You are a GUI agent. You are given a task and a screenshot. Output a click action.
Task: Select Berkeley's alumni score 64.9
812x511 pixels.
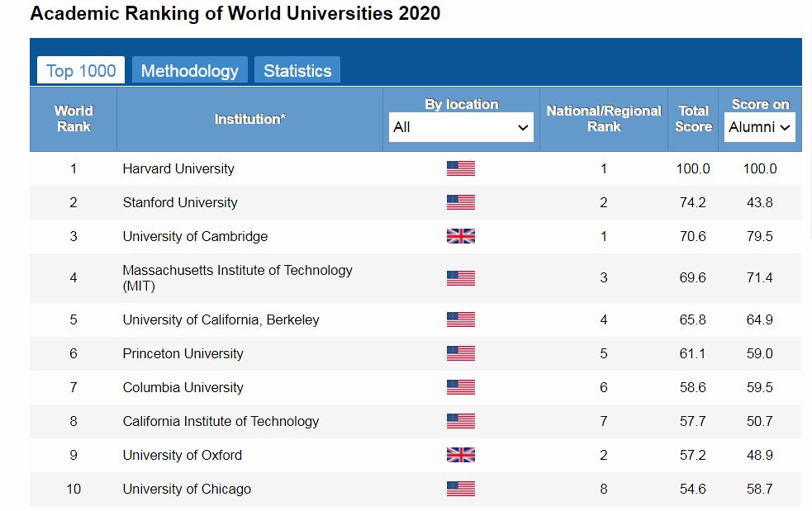[760, 319]
